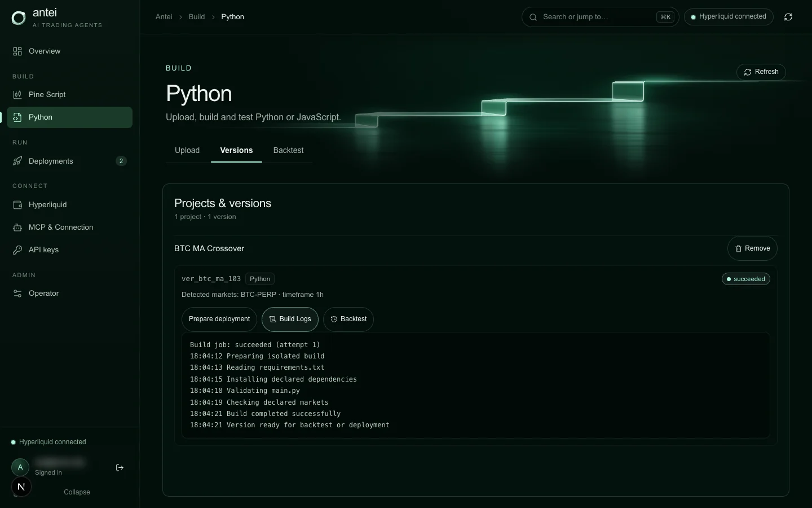The height and width of the screenshot is (508, 812).
Task: Click the Antei breadcrumb link
Action: pos(164,17)
